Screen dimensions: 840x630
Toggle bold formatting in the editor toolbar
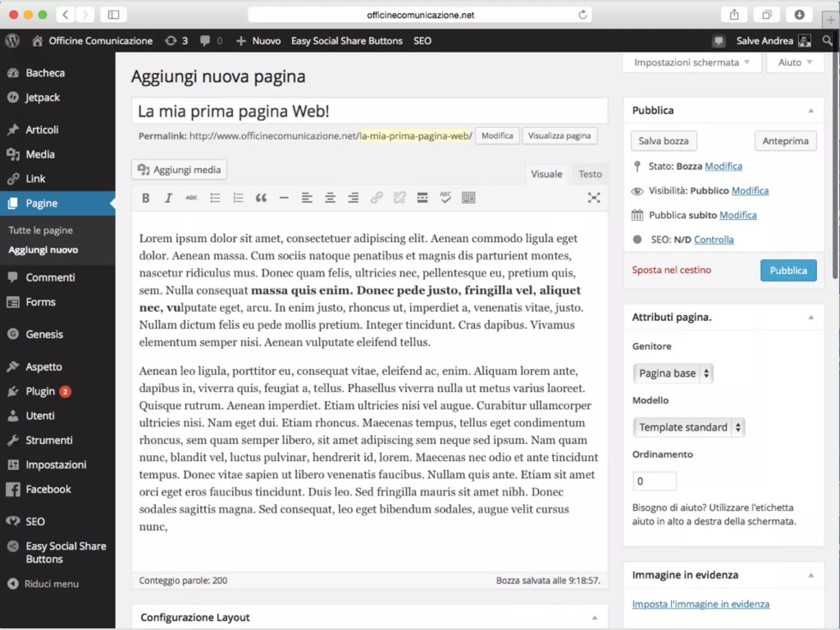(x=146, y=199)
